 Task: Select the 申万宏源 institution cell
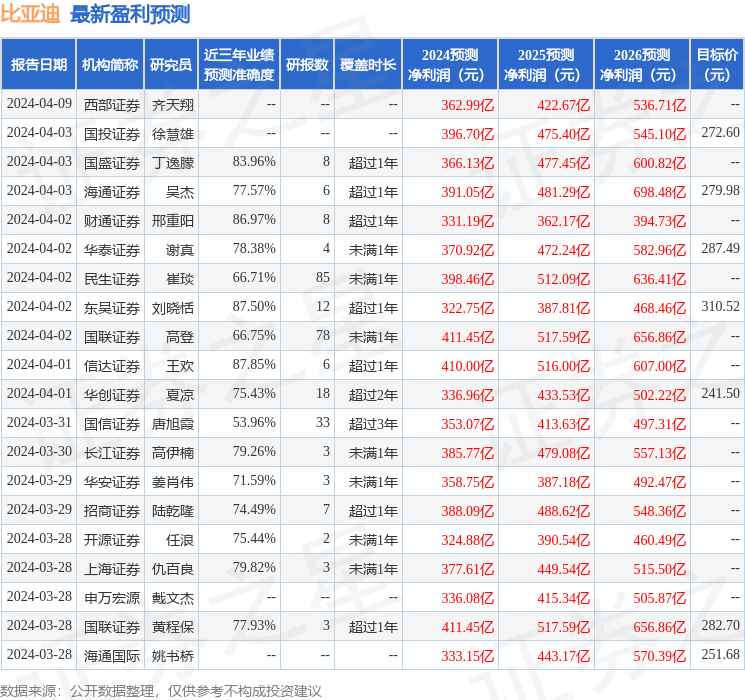[x=112, y=598]
